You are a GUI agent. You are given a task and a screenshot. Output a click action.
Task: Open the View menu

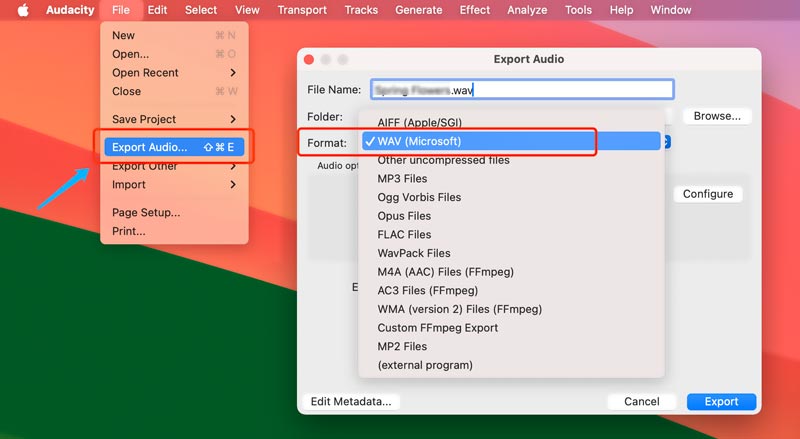coord(247,10)
